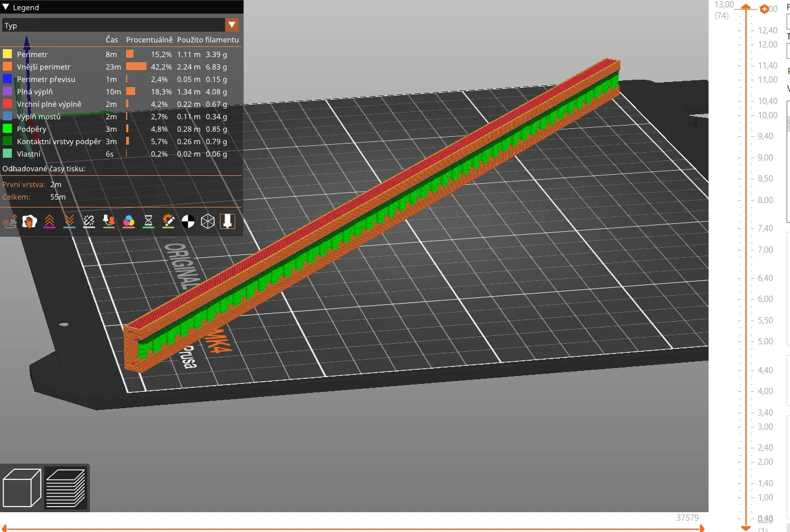Toggle travel moves visibility icon
The height and width of the screenshot is (532, 790).
click(x=10, y=222)
